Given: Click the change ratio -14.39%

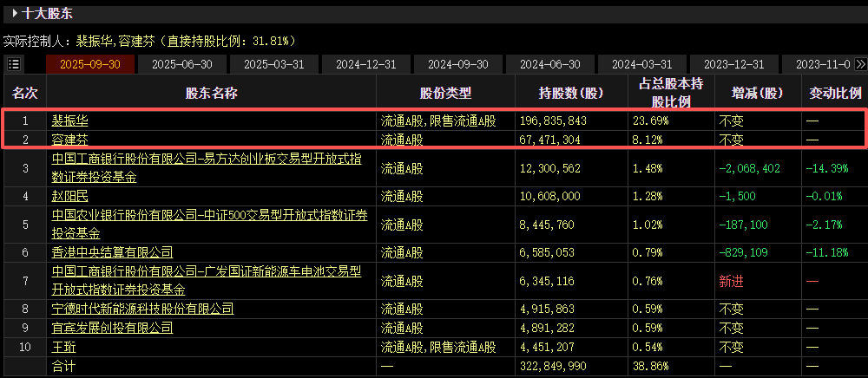Looking at the screenshot, I should [x=827, y=168].
